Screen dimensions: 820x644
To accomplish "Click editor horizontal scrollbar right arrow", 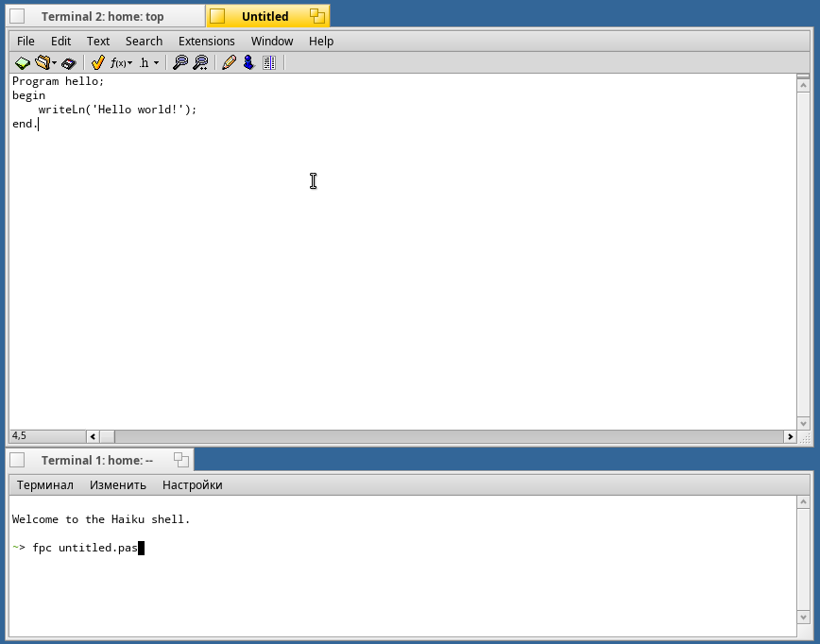I will click(x=790, y=436).
